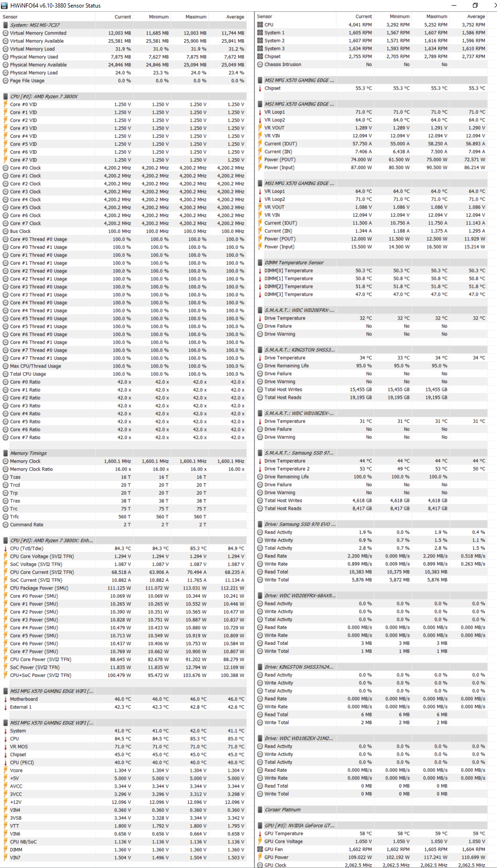Image resolution: width=497 pixels, height=868 pixels.
Task: Click the fan icon beside System 3
Action: coord(260,49)
